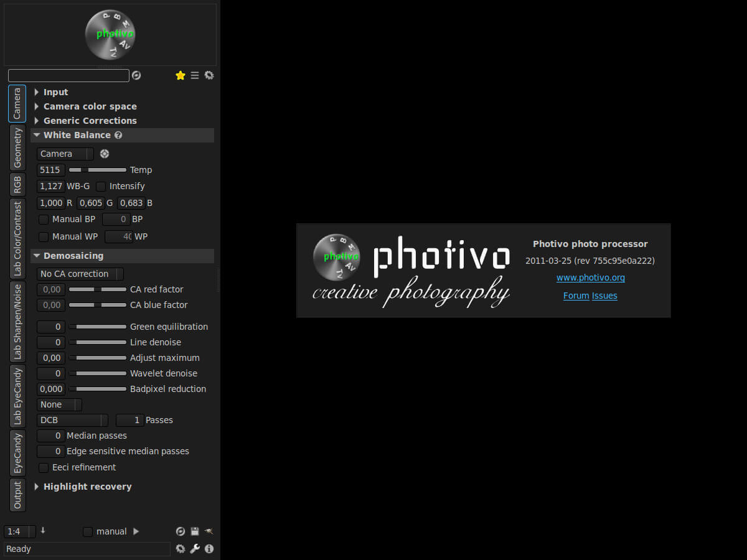This screenshot has width=747, height=560.
Task: Switch to the Geometry tab
Action: coord(17,147)
